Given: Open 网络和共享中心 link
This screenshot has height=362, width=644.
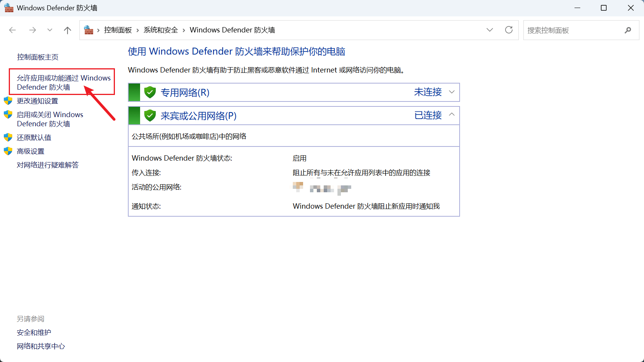Looking at the screenshot, I should tap(41, 346).
